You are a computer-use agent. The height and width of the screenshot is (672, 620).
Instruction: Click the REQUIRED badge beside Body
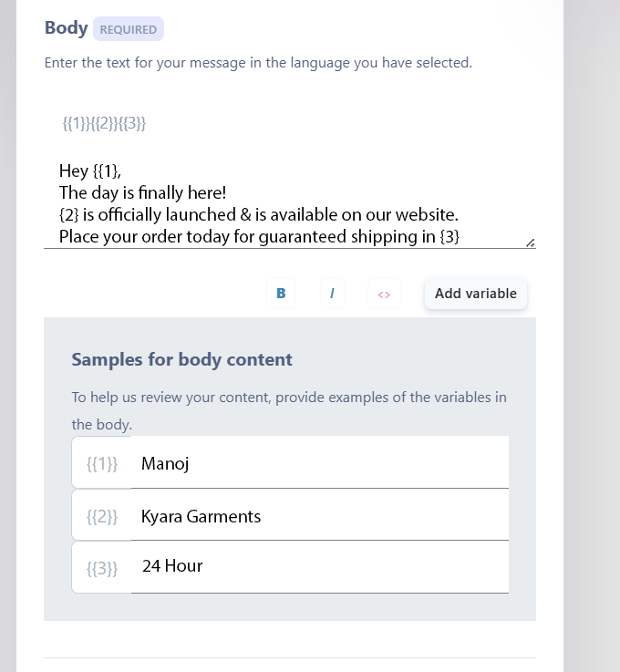click(129, 29)
